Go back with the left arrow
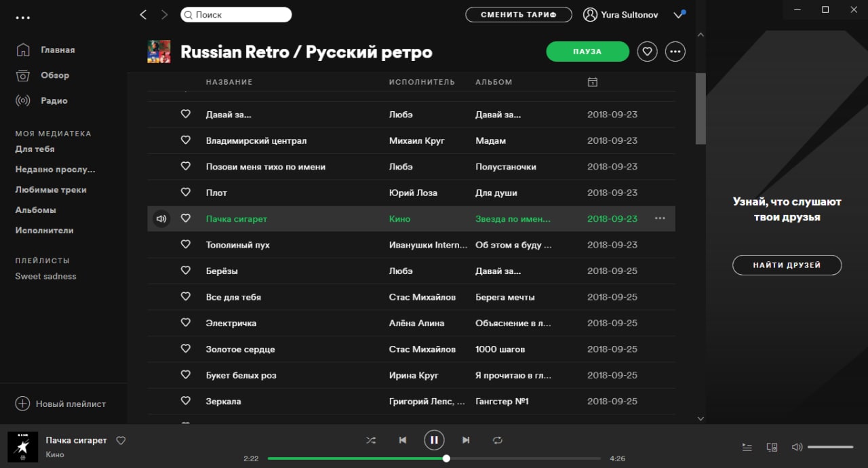 143,14
